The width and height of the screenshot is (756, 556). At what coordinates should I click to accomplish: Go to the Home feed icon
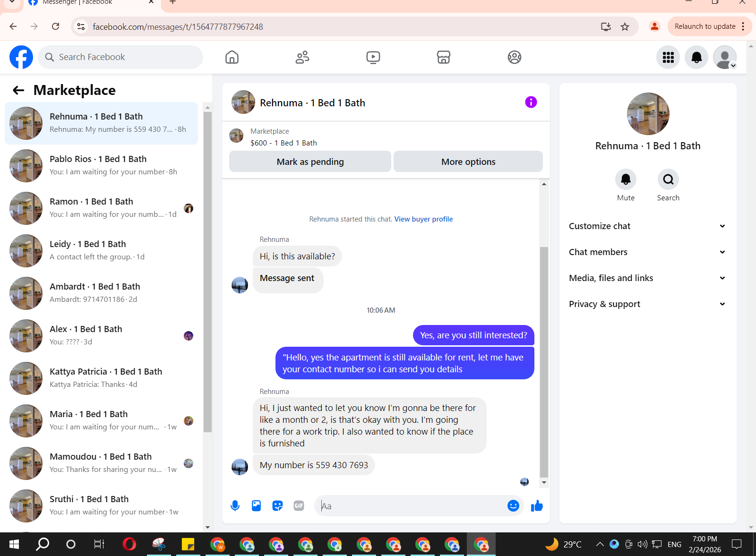[232, 57]
